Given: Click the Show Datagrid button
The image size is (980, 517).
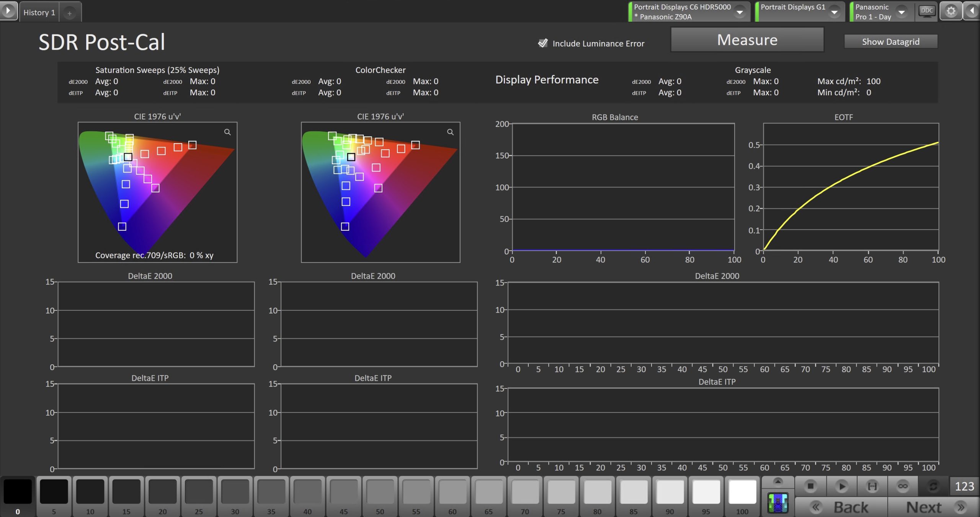Looking at the screenshot, I should point(890,42).
